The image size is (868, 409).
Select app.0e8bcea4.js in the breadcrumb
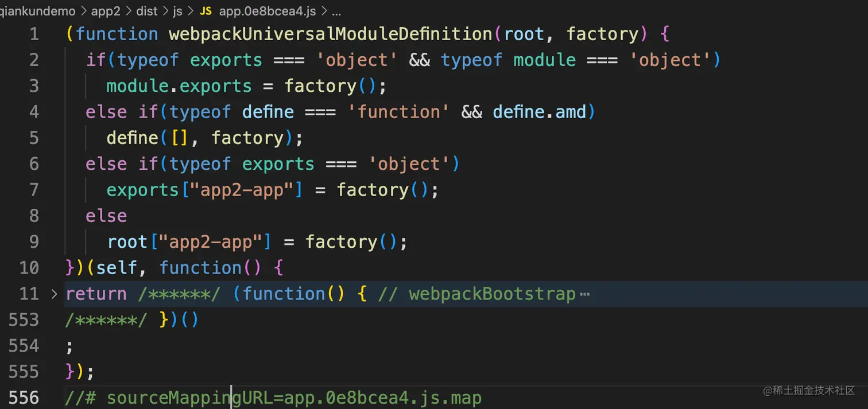(268, 11)
